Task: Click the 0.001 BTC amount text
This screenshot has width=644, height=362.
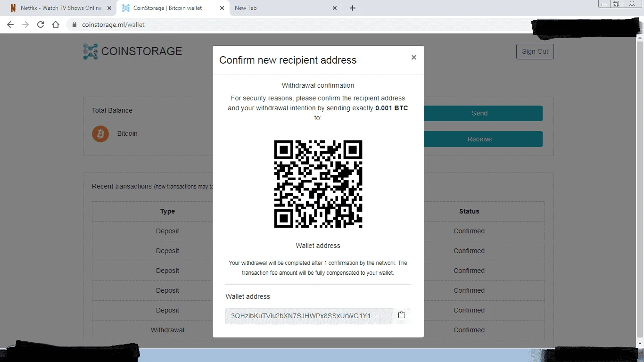Action: [392, 108]
